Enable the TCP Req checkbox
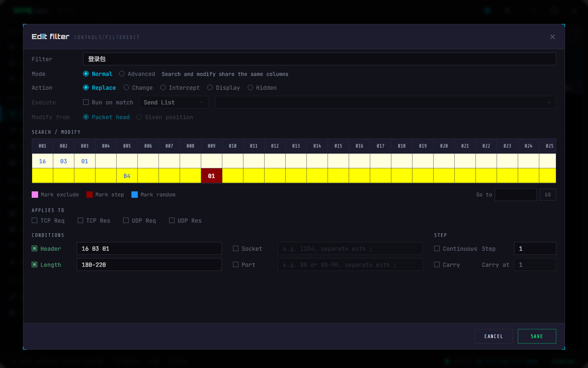The width and height of the screenshot is (588, 368). point(34,220)
